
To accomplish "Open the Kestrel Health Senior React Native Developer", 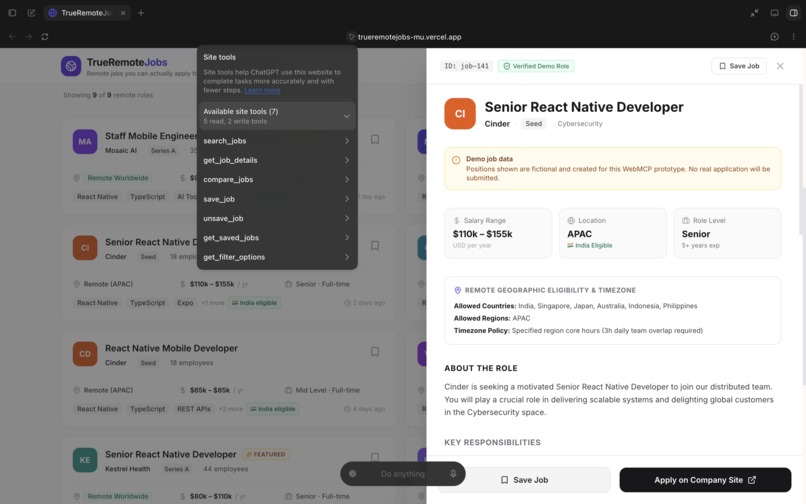I will 171,455.
